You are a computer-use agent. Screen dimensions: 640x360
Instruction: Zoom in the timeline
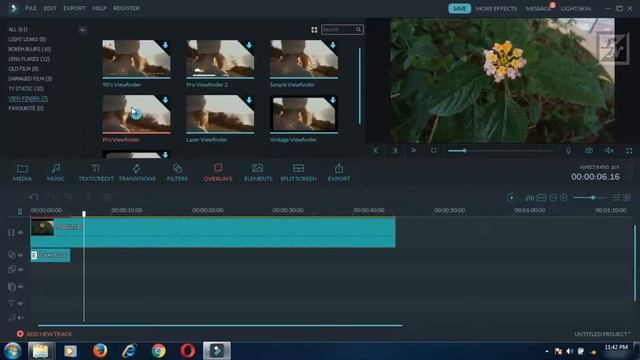(x=564, y=198)
